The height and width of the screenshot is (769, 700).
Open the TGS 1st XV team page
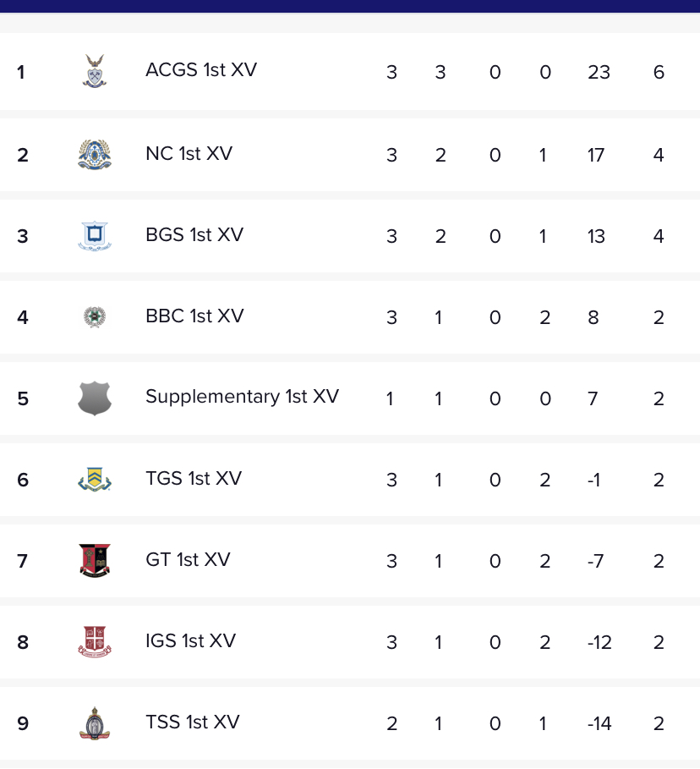point(194,478)
